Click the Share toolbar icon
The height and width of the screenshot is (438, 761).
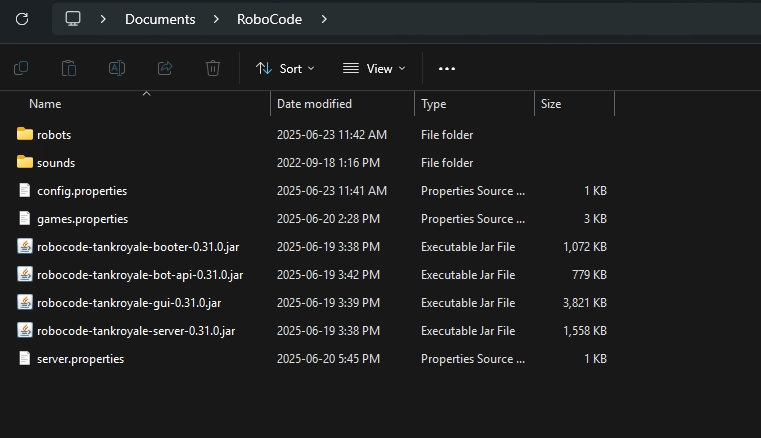click(x=165, y=68)
